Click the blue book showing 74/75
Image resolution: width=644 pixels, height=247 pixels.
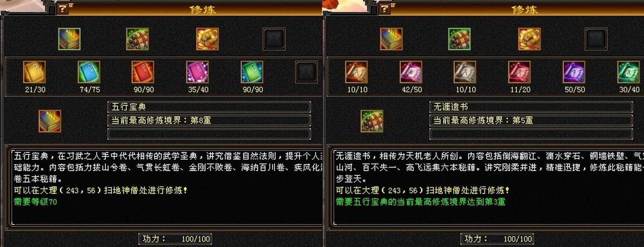[x=89, y=72]
